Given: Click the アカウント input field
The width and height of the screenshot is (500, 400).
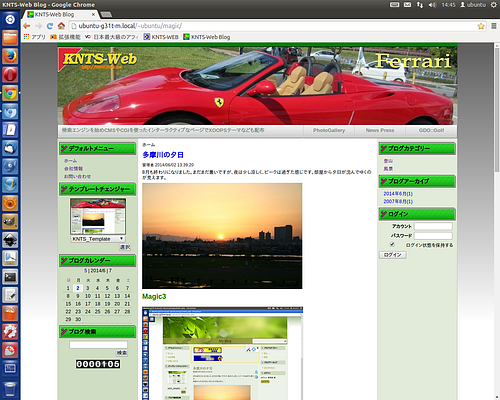Looking at the screenshot, I should [433, 226].
